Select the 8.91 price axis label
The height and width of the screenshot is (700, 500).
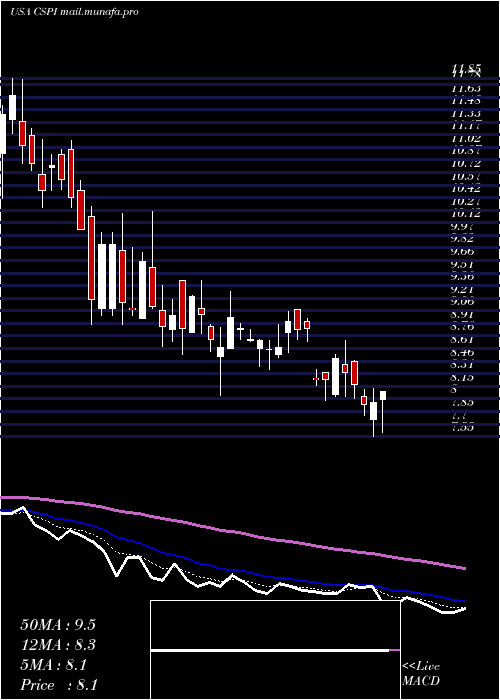[462, 314]
